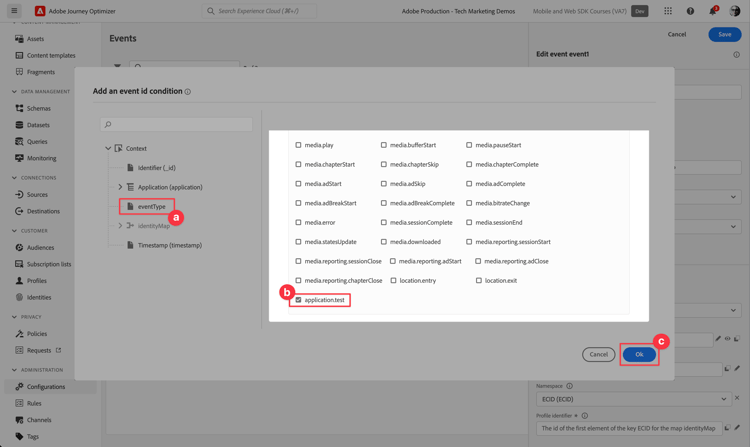Open the user profile avatar
The image size is (750, 447).
point(735,11)
